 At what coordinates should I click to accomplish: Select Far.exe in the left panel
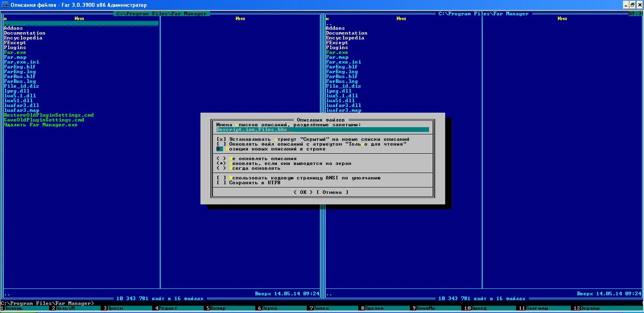(15, 52)
